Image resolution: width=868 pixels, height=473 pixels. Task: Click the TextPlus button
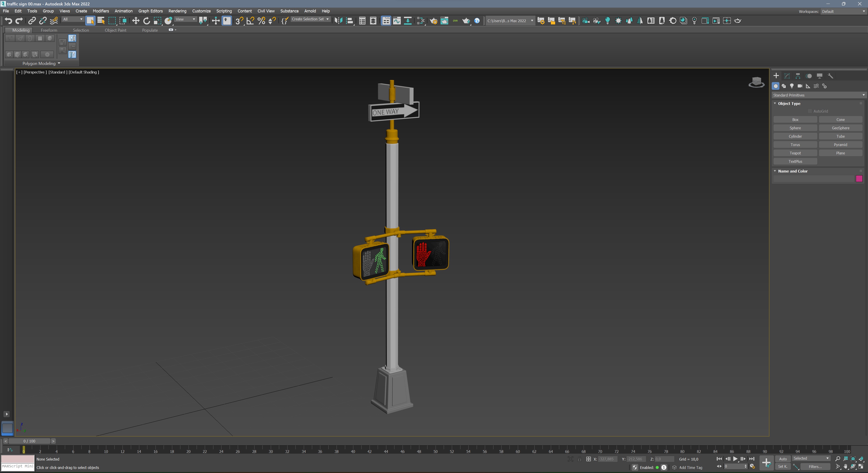795,161
